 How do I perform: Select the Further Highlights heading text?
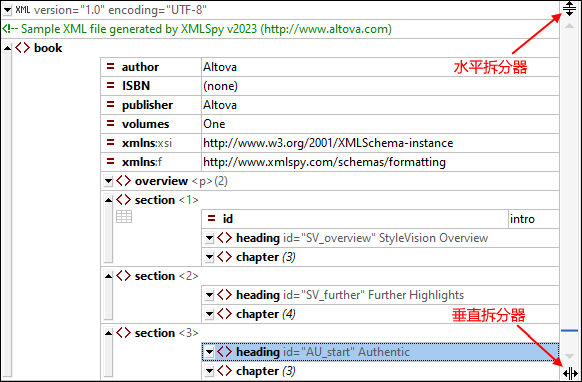click(x=416, y=295)
